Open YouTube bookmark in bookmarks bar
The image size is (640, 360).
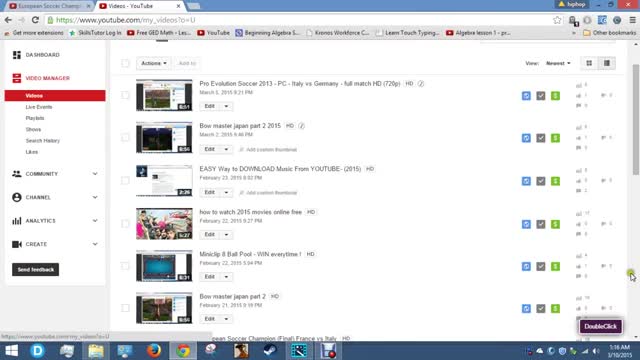point(213,33)
